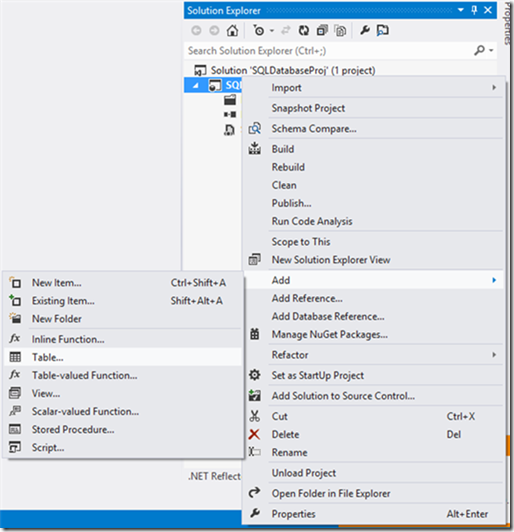Click the Schema Compare magnifier icon

[x=254, y=129]
